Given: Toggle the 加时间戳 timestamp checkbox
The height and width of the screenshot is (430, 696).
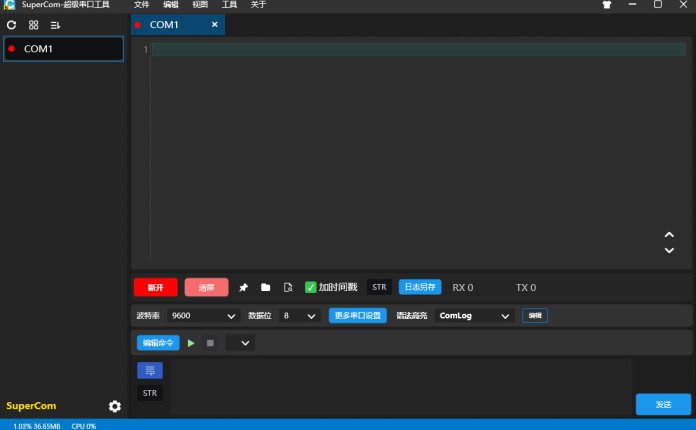Looking at the screenshot, I should [x=311, y=288].
